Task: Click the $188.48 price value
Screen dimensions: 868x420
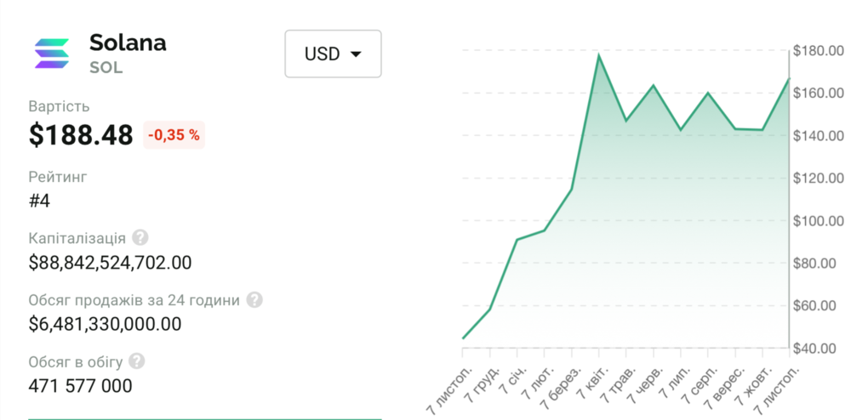Action: click(x=81, y=134)
